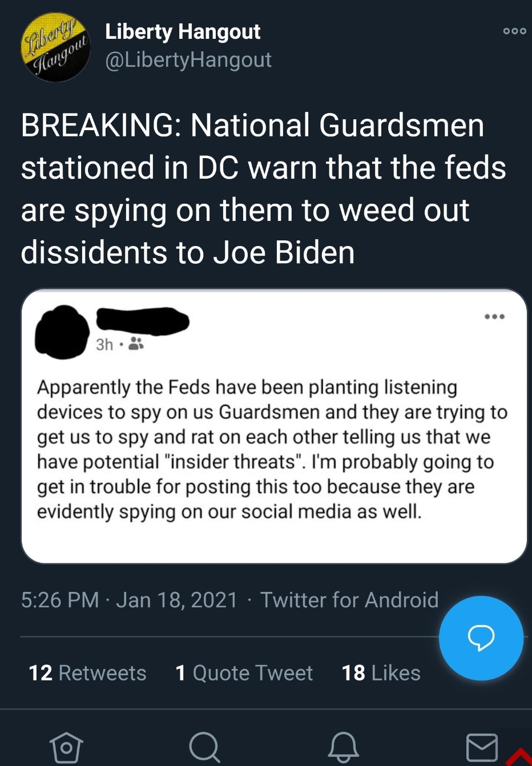Screen dimensions: 532x766
Task: Open tweet more options menu
Action: pyautogui.click(x=514, y=31)
